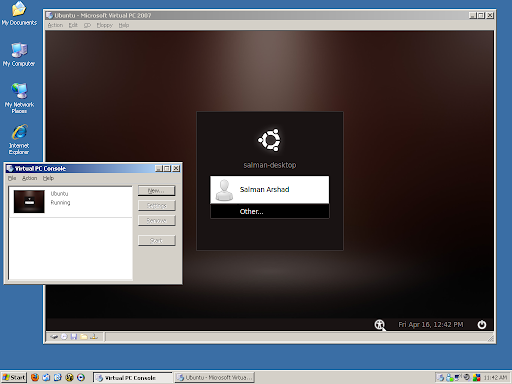This screenshot has height=384, width=512.
Task: Click the Virtual PC Console title bar icon
Action: 10,168
